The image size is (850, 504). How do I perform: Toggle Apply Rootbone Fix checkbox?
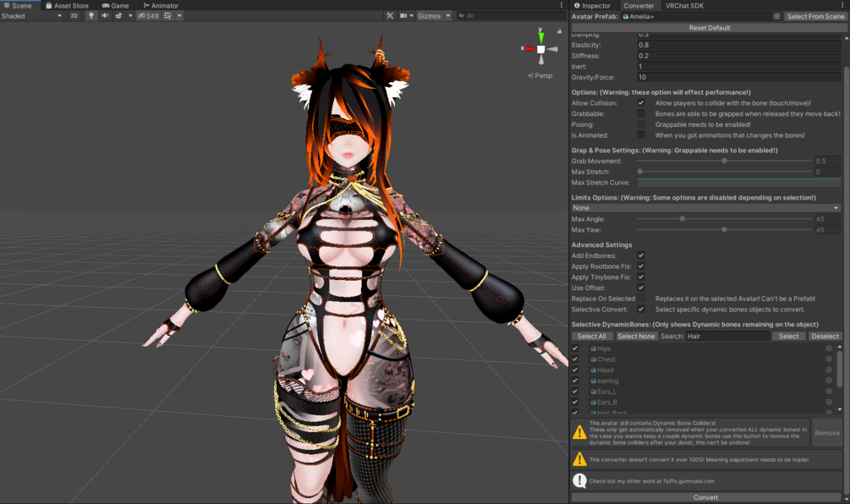pyautogui.click(x=641, y=266)
